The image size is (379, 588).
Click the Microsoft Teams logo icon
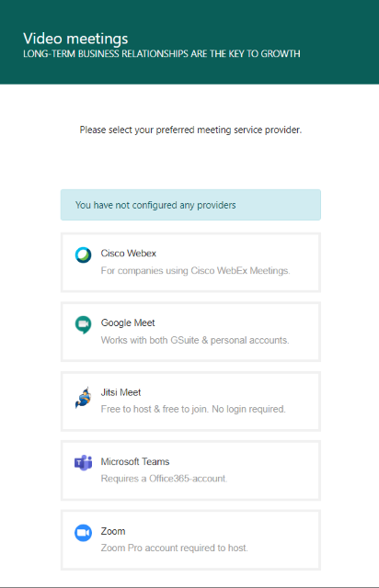pos(83,463)
